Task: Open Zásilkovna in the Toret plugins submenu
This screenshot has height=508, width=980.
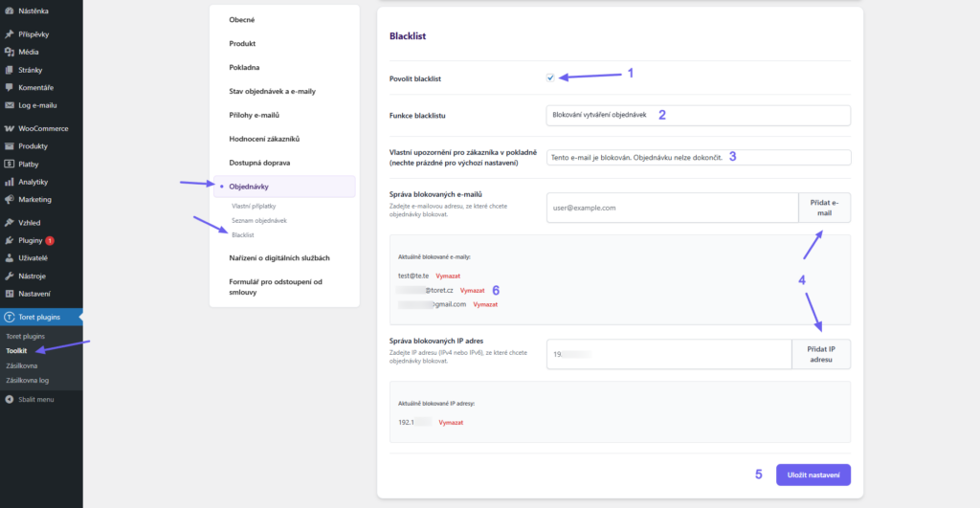Action: click(22, 365)
